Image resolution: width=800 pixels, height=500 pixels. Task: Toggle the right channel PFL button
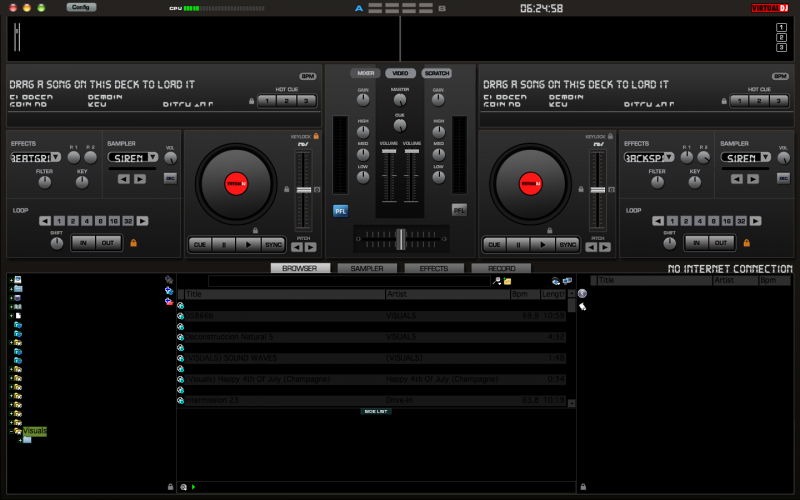(x=459, y=210)
